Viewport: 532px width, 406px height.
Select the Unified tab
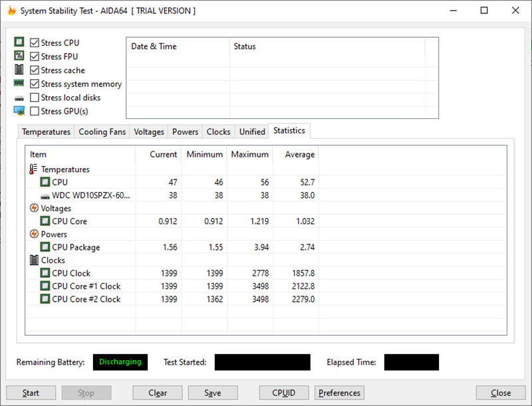tap(252, 132)
